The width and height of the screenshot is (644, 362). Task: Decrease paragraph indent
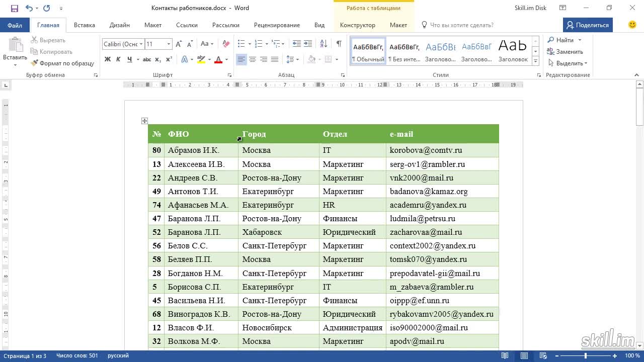297,44
